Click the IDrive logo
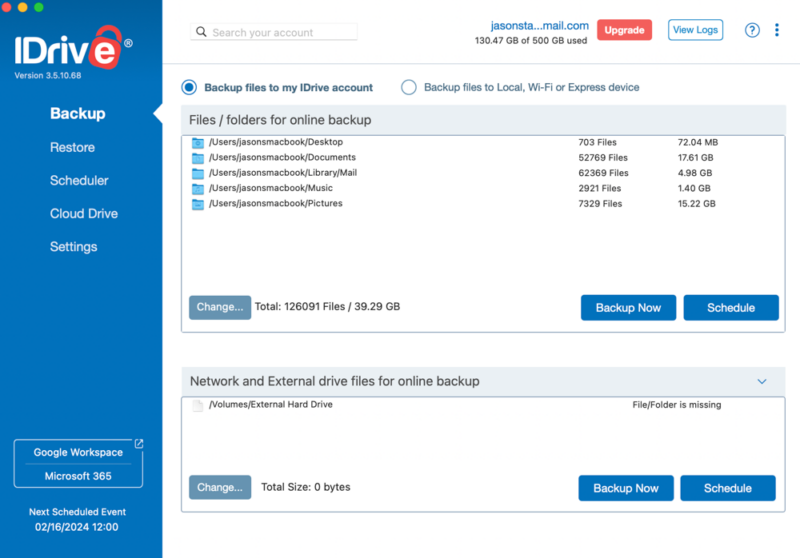 pyautogui.click(x=73, y=47)
